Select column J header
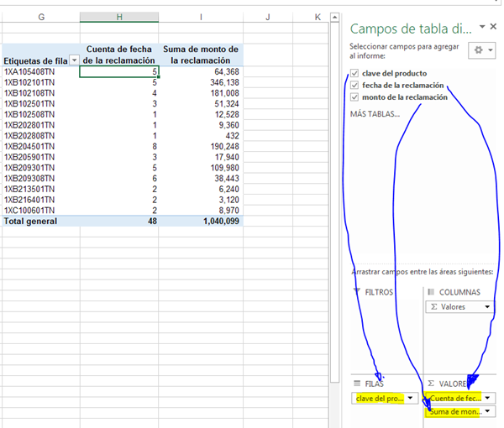This screenshot has width=504, height=428. pyautogui.click(x=266, y=17)
